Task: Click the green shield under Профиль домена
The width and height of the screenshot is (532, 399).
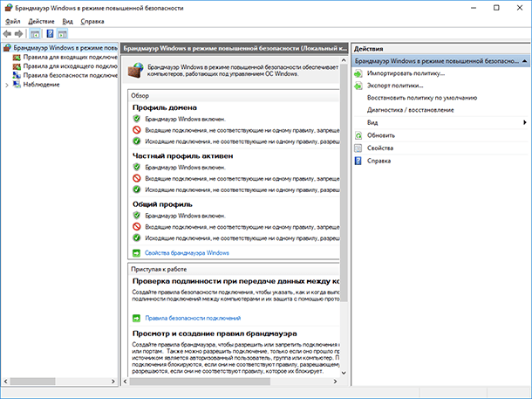Action: click(136, 119)
